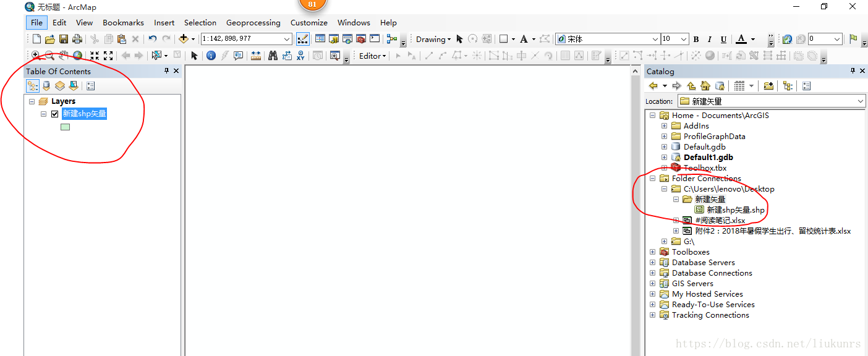Toggle Bold text formatting

pos(696,39)
